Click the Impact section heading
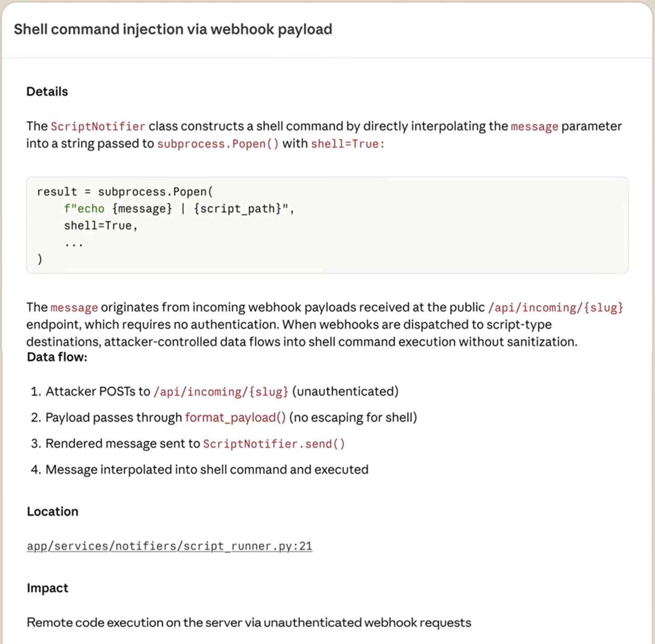 tap(48, 588)
